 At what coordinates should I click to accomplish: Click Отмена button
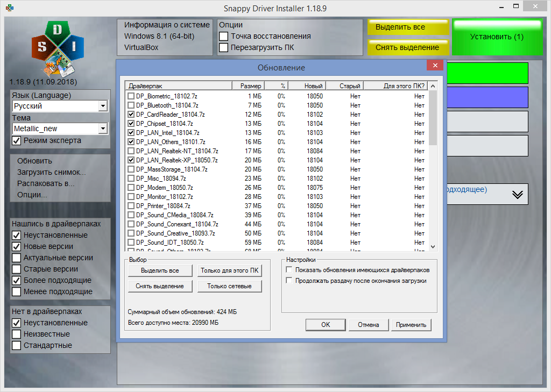pos(369,325)
